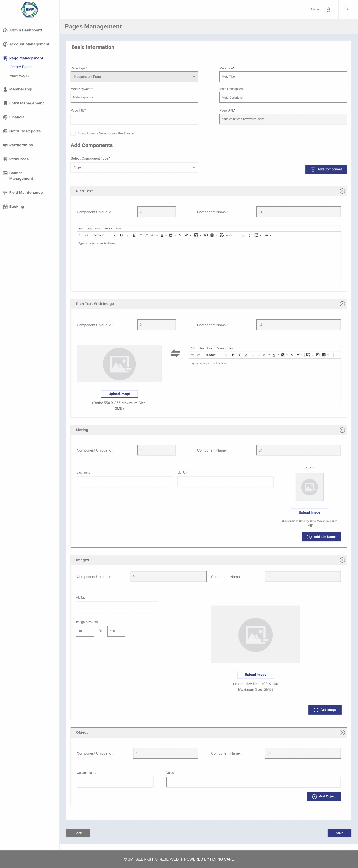Click the Save button at the bottom
The height and width of the screenshot is (868, 358).
[339, 833]
